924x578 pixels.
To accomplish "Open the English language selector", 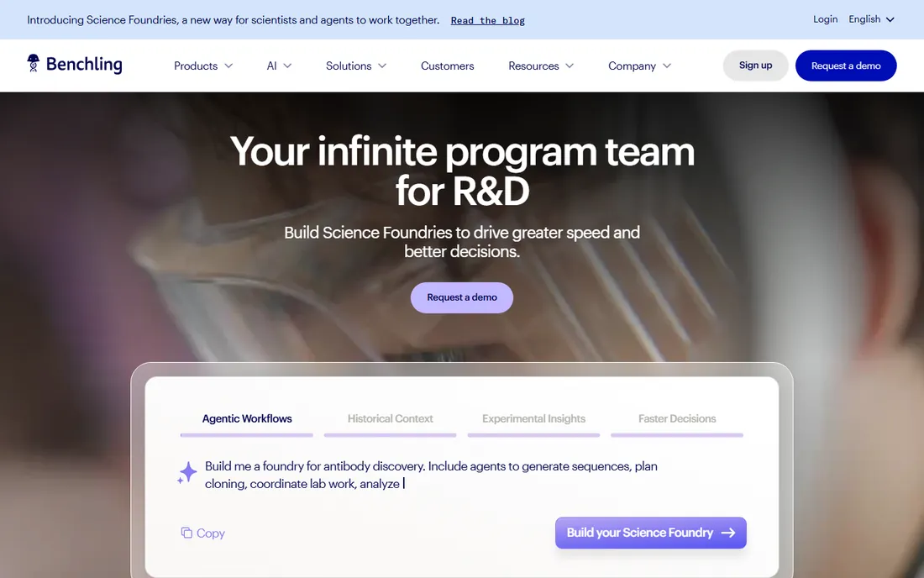I will coord(872,19).
